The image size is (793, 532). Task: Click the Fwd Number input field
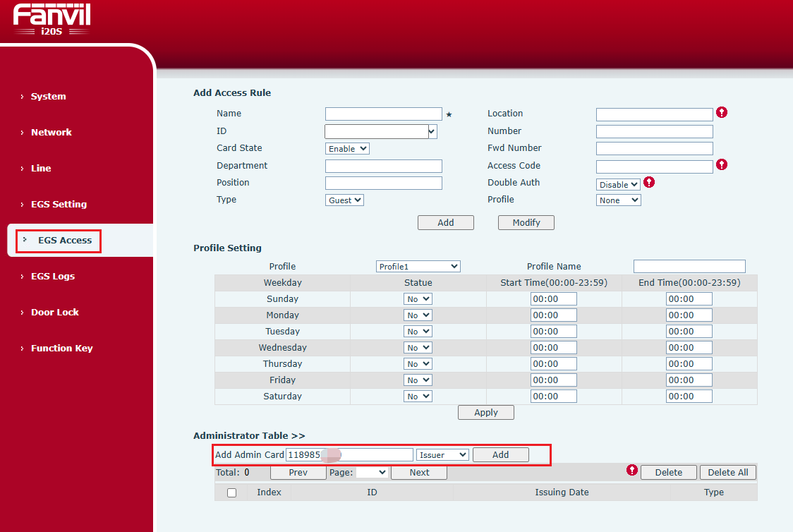coord(655,148)
